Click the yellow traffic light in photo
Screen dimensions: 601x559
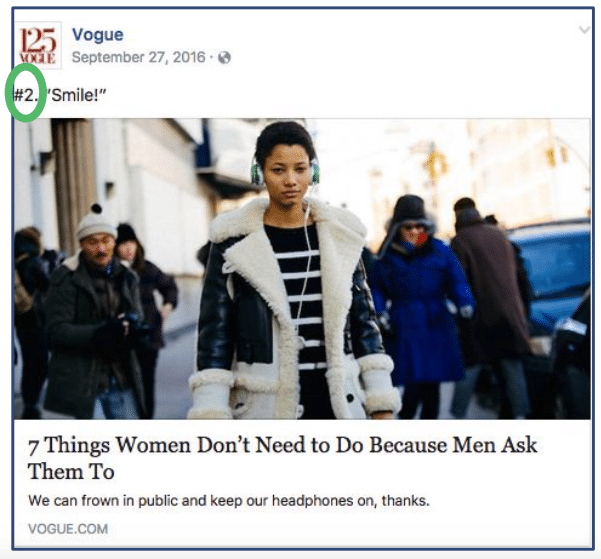(437, 163)
